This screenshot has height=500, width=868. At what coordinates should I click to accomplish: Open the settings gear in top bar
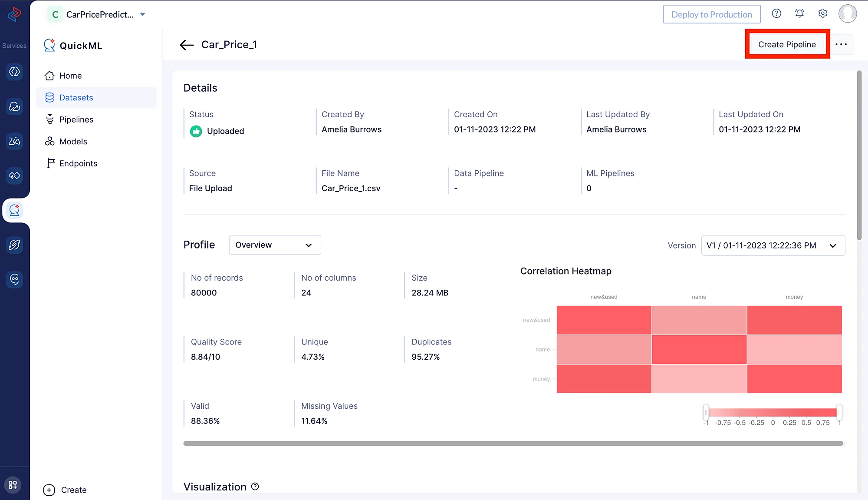point(822,14)
